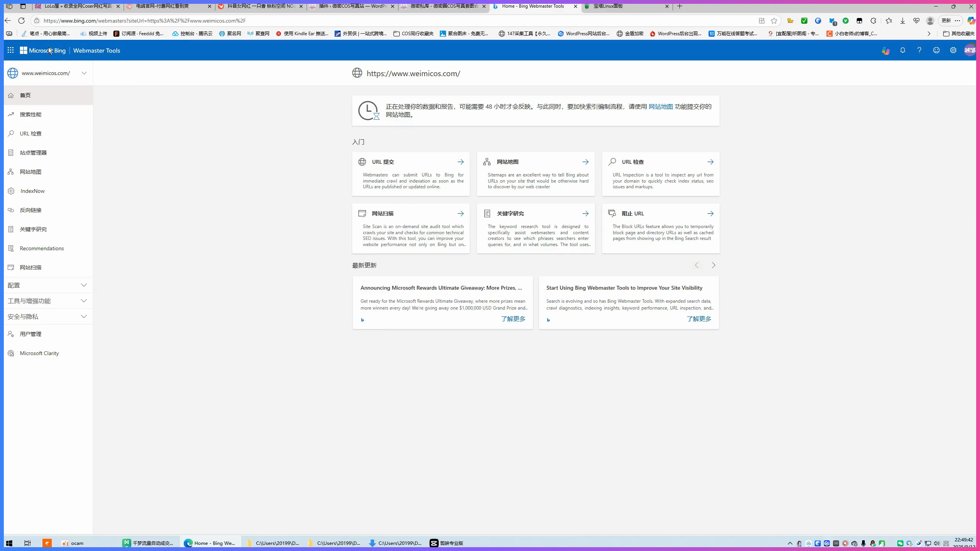Screen dimensions: 980x551
Task: Open a new browser tab
Action: [680, 6]
